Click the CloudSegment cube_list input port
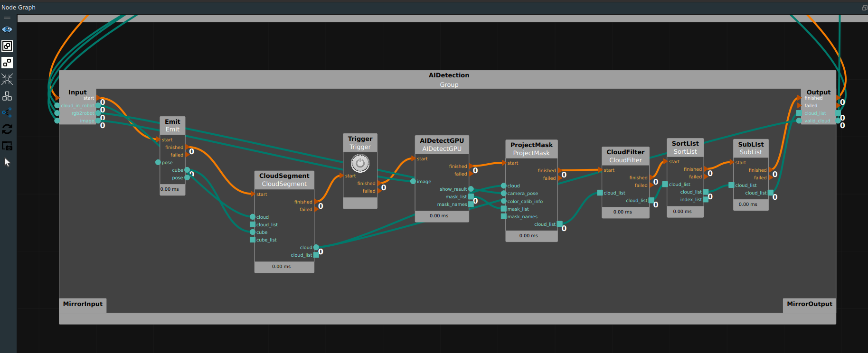The image size is (868, 353). (253, 240)
